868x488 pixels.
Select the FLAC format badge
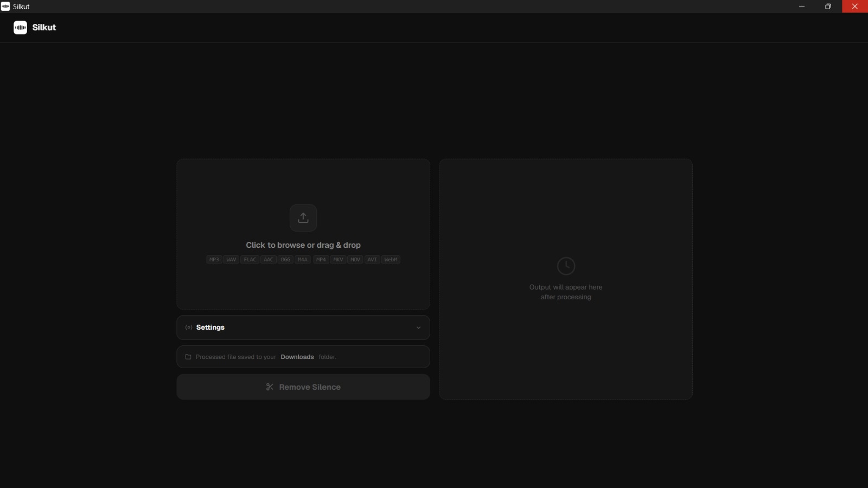click(250, 259)
